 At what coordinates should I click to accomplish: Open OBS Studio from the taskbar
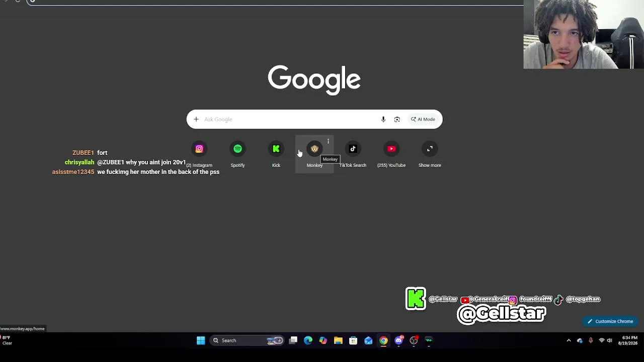(414, 340)
